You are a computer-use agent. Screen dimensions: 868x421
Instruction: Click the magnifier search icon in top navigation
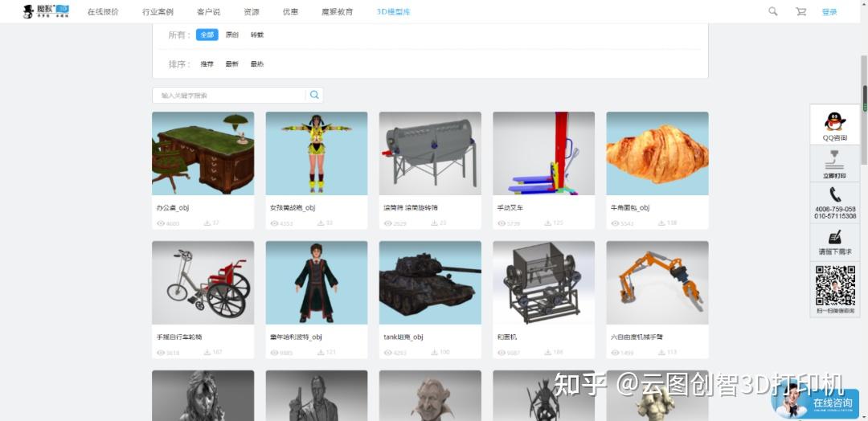[x=773, y=11]
